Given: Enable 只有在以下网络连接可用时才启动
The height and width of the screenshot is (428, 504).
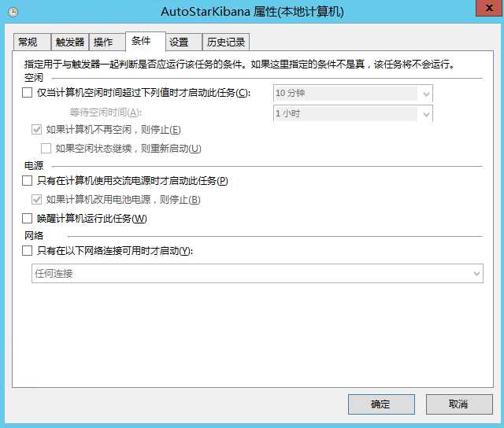Looking at the screenshot, I should [28, 251].
